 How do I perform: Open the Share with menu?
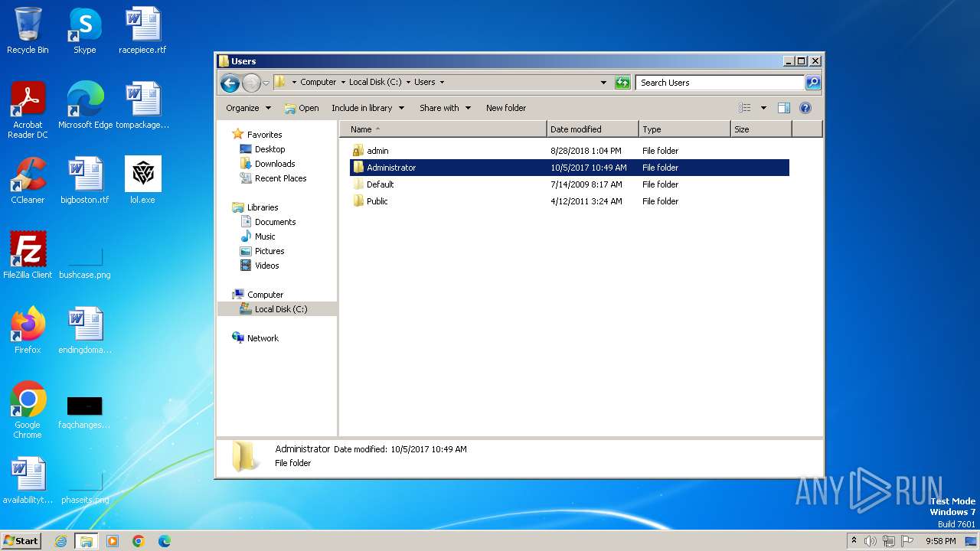pyautogui.click(x=445, y=108)
